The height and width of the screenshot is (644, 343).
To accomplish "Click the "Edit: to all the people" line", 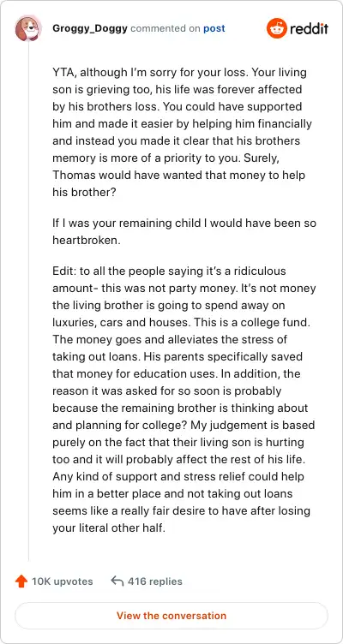I will click(169, 271).
